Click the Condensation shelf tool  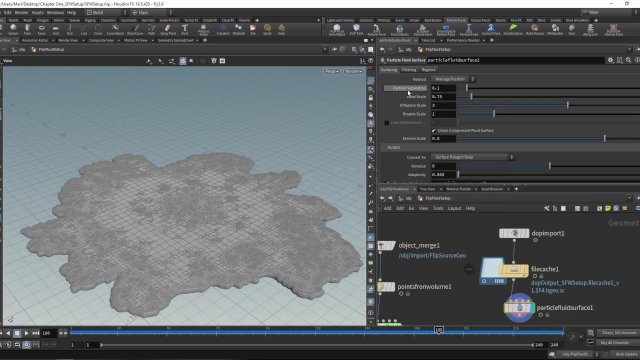pyautogui.click(x=513, y=29)
